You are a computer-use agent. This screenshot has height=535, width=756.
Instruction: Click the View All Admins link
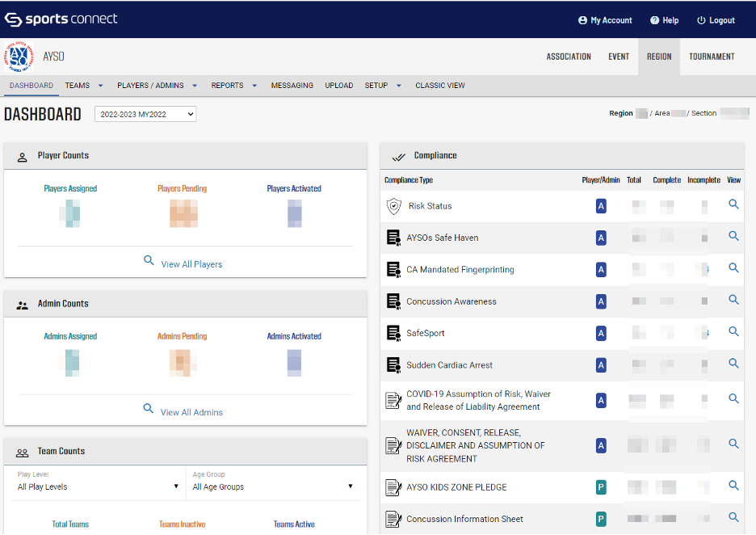pos(191,412)
